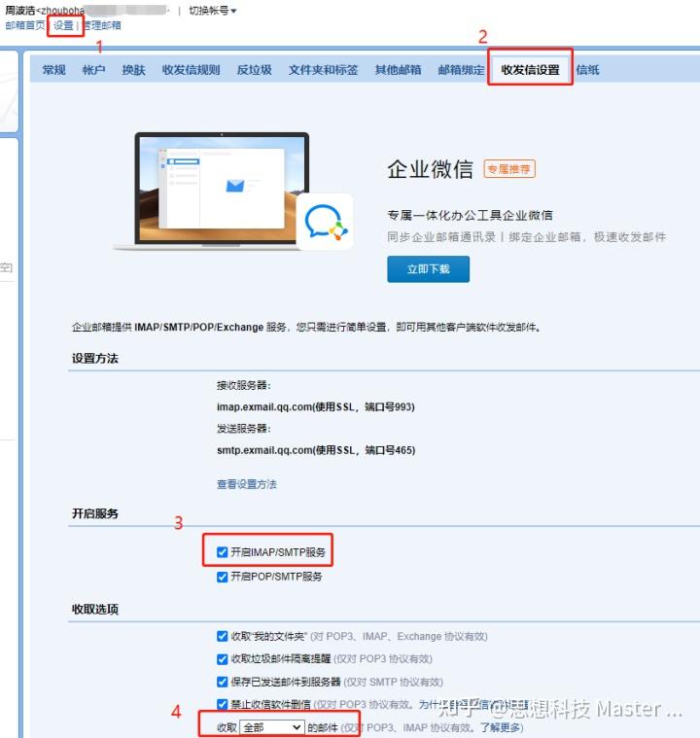700x738 pixels.
Task: Click the 周波浩 account name
Action: pos(20,11)
